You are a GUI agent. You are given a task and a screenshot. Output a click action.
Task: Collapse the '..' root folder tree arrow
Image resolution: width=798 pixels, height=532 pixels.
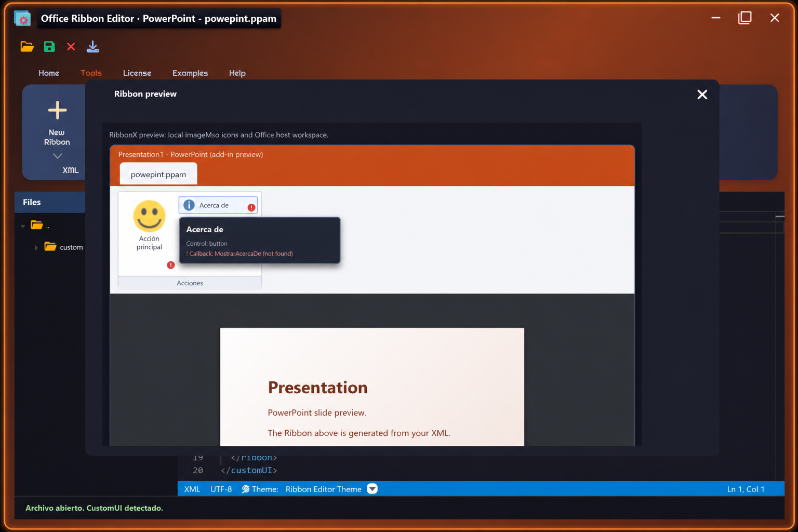point(23,226)
